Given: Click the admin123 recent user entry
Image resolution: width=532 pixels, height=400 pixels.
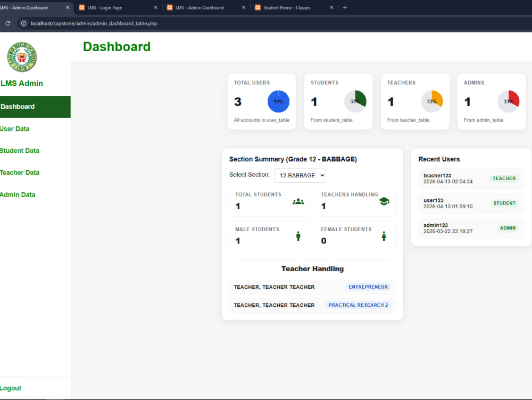Looking at the screenshot, I should (471, 228).
